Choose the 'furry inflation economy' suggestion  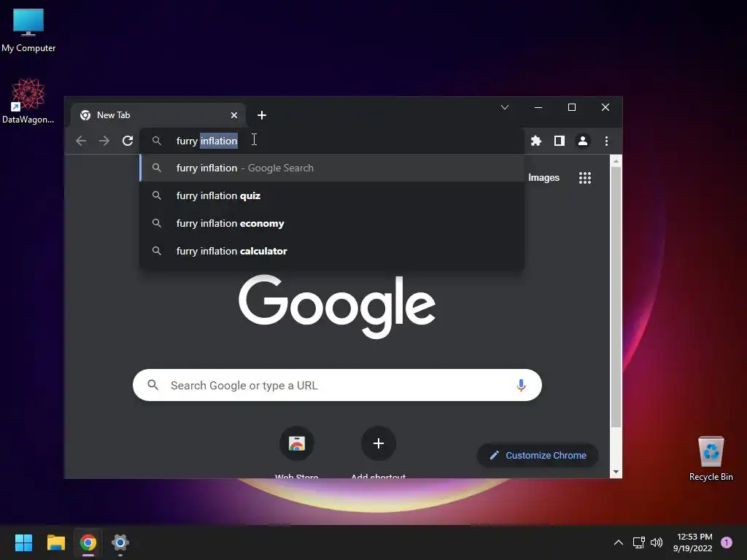(332, 223)
